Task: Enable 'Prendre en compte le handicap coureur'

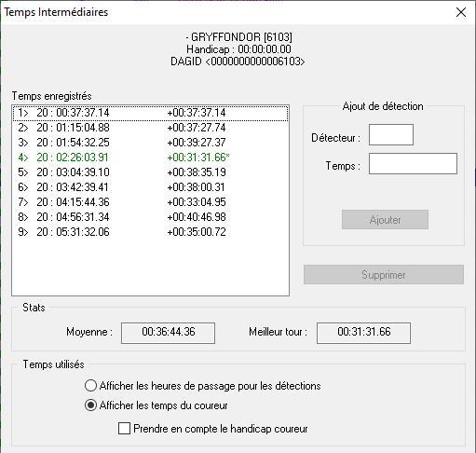Action: 124,429
